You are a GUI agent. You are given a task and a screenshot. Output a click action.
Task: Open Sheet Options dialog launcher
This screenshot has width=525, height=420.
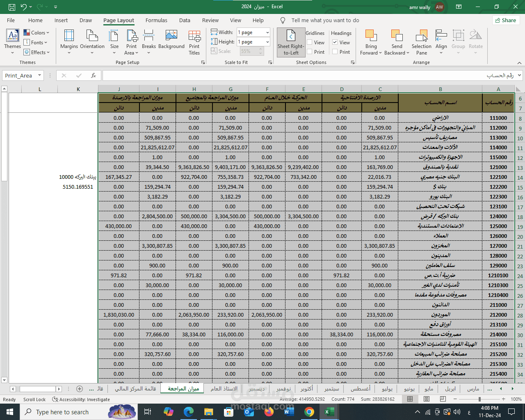(353, 62)
